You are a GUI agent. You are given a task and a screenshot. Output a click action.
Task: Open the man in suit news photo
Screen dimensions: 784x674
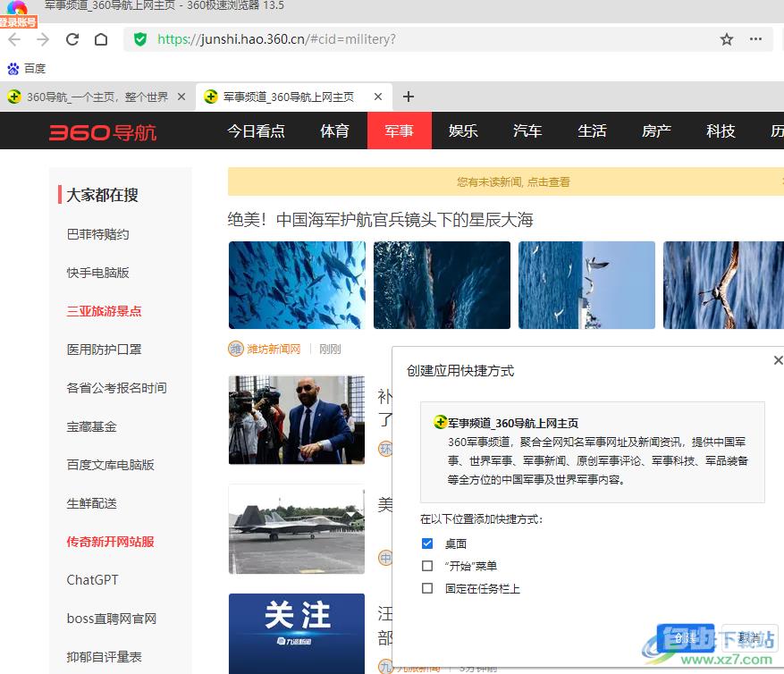[297, 419]
